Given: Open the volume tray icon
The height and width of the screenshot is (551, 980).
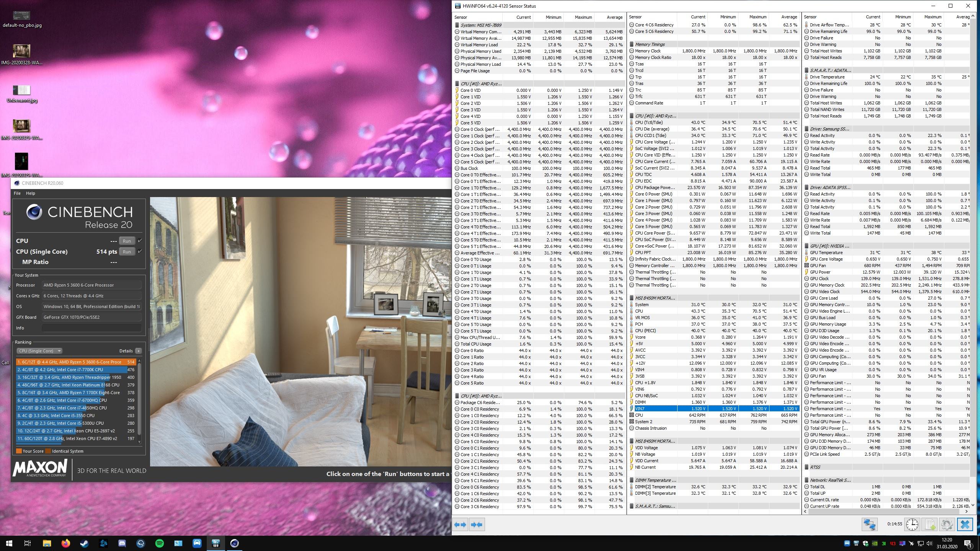Looking at the screenshot, I should [929, 543].
